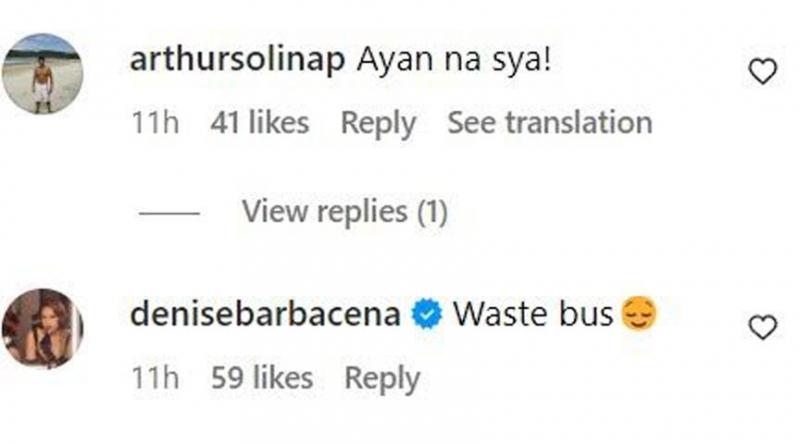
Task: Click the comment text Waste bus
Action: pos(533,314)
